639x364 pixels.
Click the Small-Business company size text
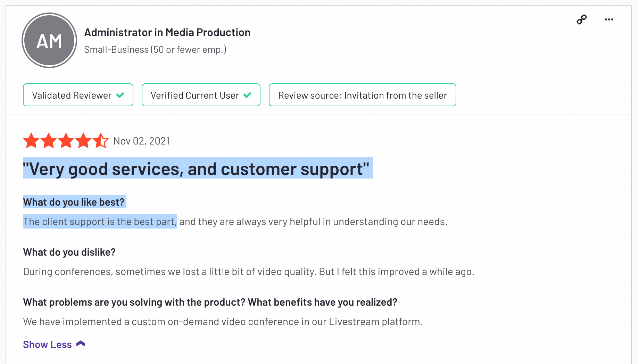click(x=155, y=50)
